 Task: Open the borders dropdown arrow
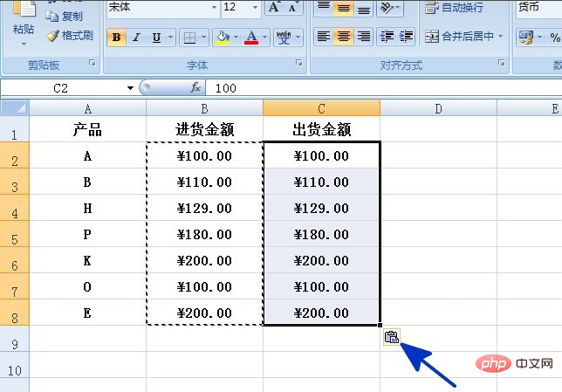pyautogui.click(x=203, y=38)
